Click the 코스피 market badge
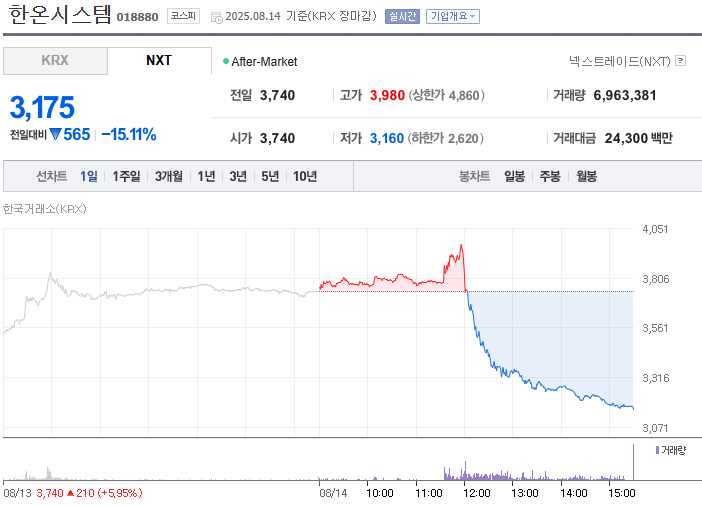This screenshot has width=702, height=506. click(x=183, y=16)
